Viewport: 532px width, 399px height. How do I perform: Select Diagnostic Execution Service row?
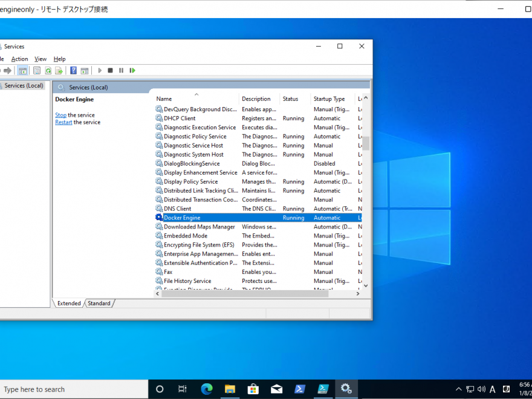(258, 128)
